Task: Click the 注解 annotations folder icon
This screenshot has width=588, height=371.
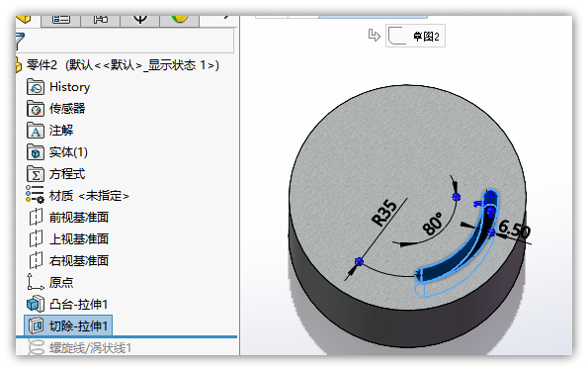Action: (36, 131)
